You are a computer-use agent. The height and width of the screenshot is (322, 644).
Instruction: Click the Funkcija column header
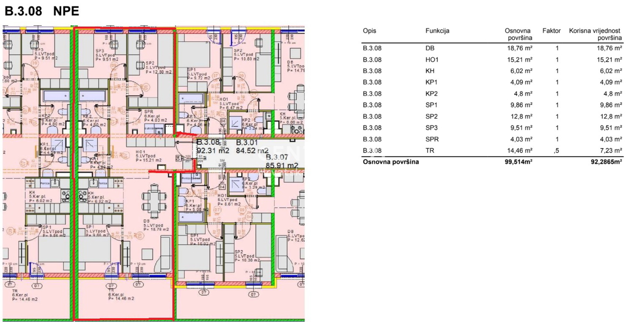[x=437, y=31]
